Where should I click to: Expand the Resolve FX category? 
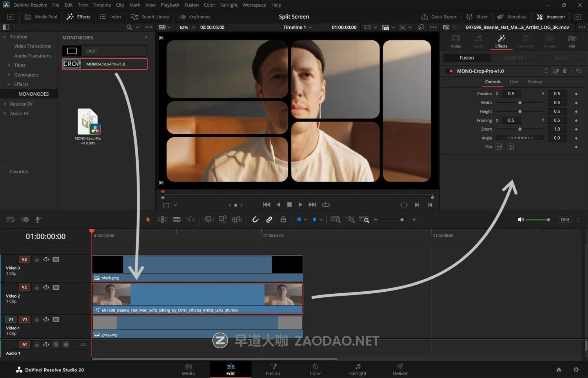[x=5, y=104]
